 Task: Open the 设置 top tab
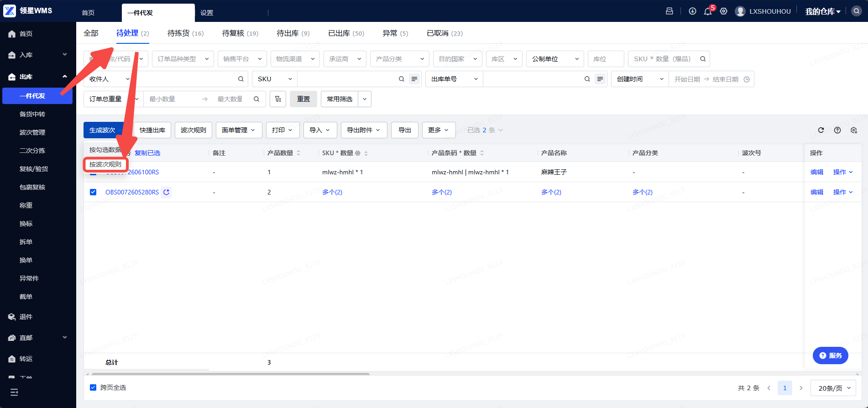click(x=207, y=13)
